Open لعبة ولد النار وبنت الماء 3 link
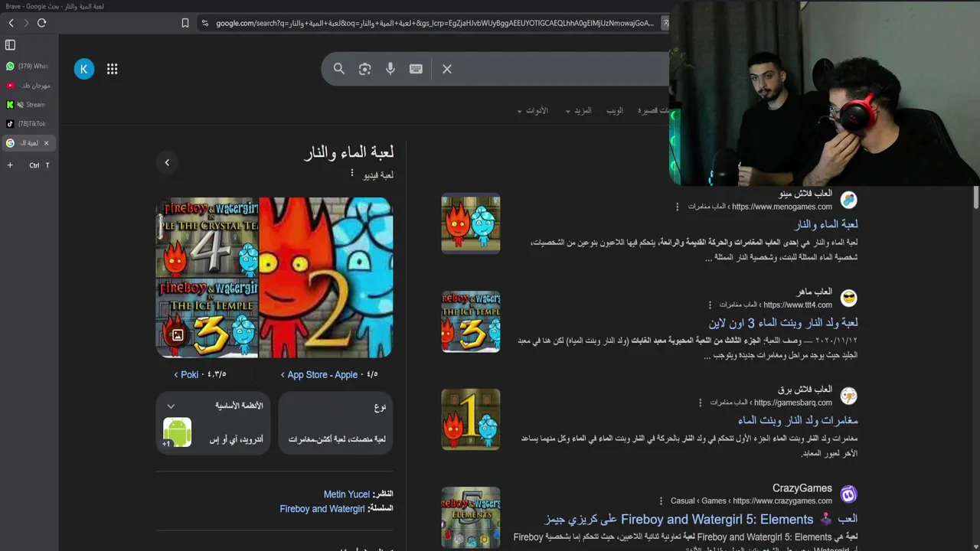The height and width of the screenshot is (551, 980). (x=782, y=322)
